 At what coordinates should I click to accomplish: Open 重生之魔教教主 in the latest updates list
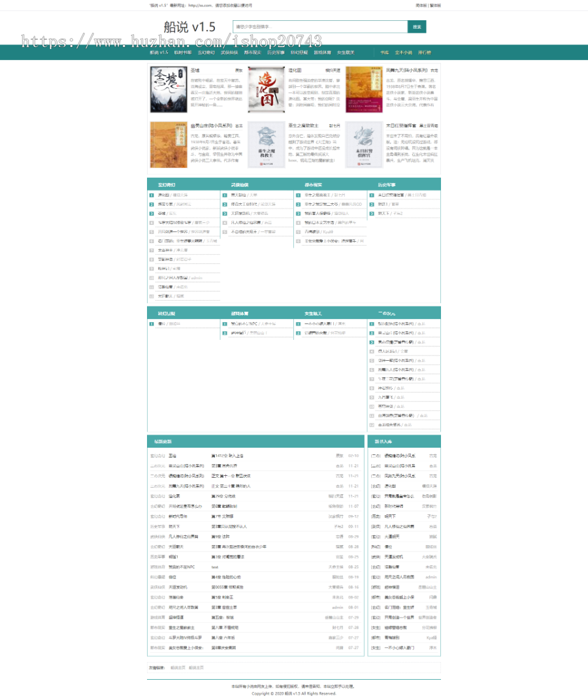tap(182, 628)
